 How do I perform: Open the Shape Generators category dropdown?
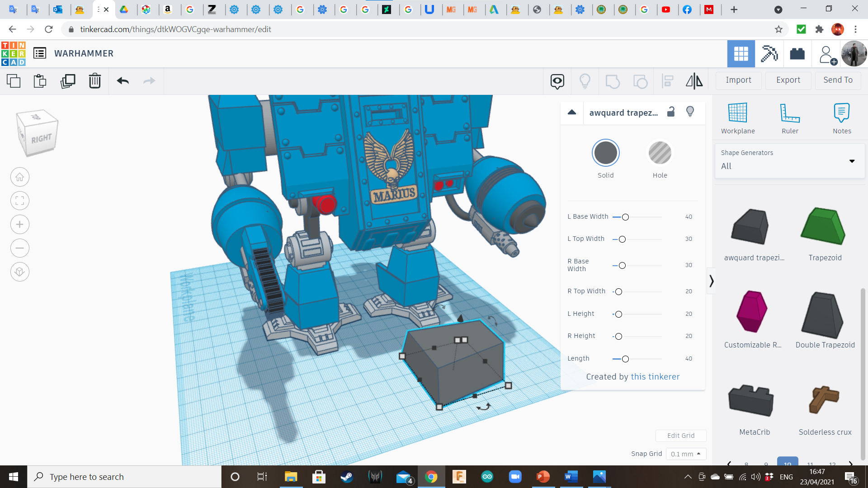(x=789, y=161)
